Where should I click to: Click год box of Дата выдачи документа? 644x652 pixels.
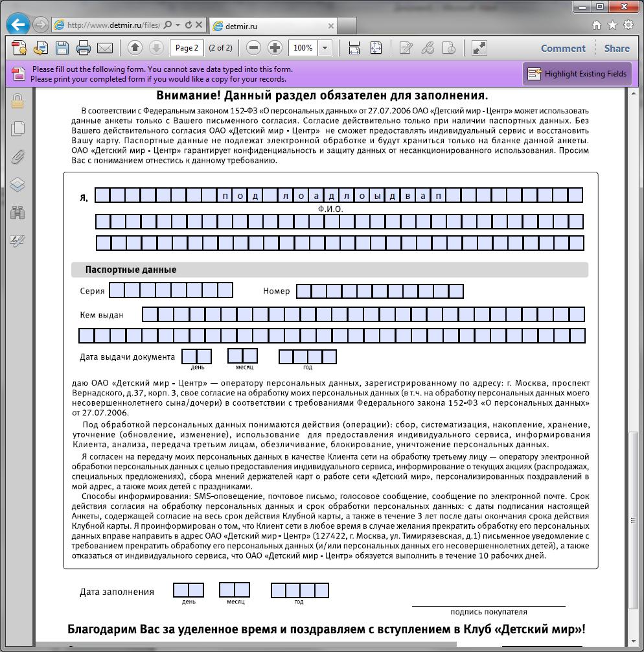(308, 356)
